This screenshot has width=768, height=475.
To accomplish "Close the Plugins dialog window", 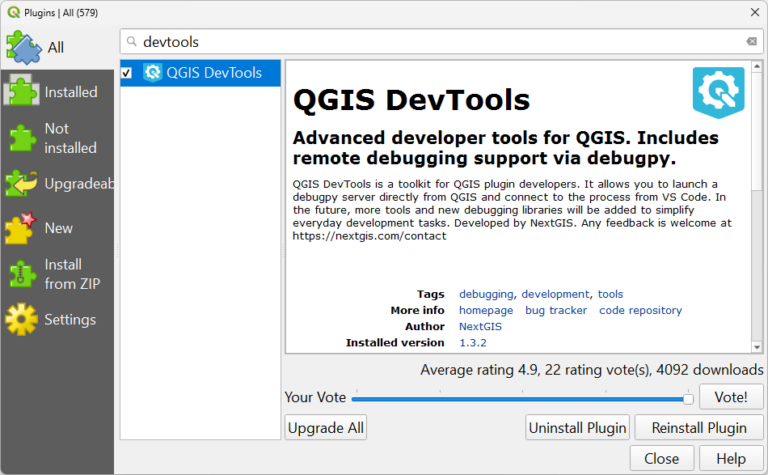I will (x=755, y=12).
